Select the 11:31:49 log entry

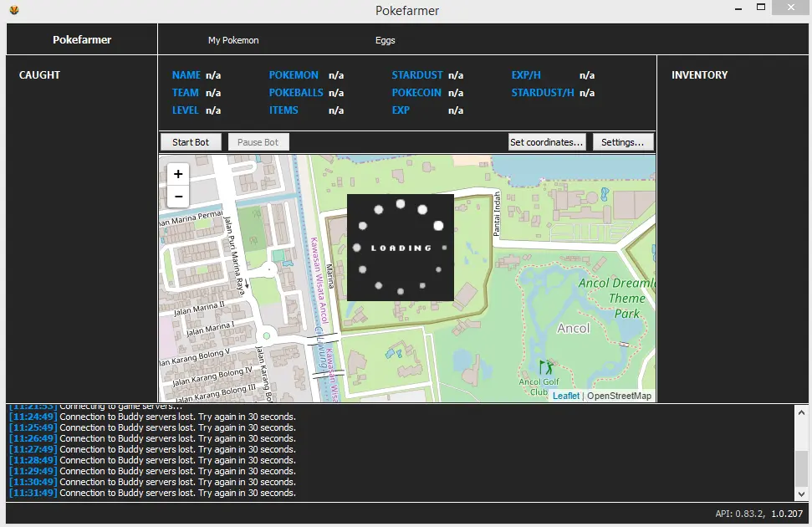[x=153, y=493]
